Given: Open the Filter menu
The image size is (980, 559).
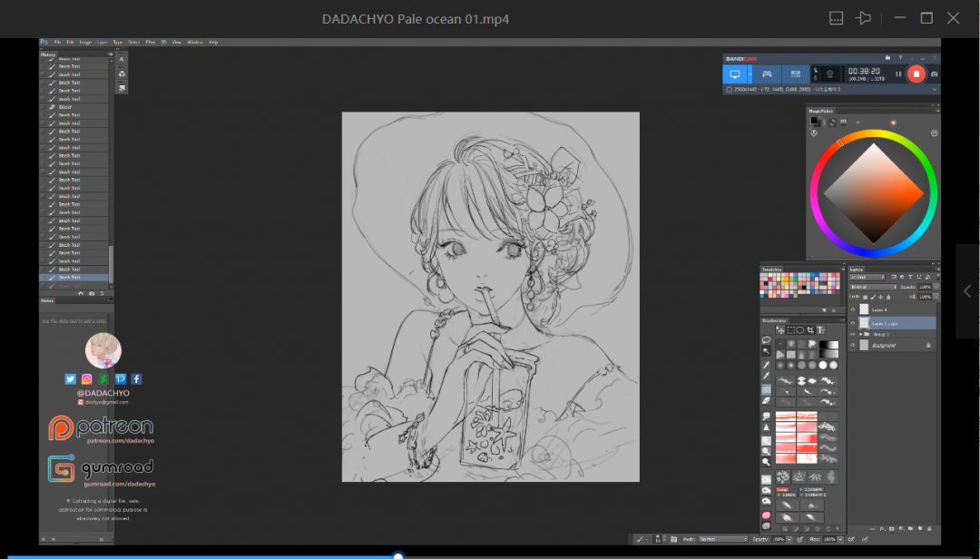Looking at the screenshot, I should (150, 43).
